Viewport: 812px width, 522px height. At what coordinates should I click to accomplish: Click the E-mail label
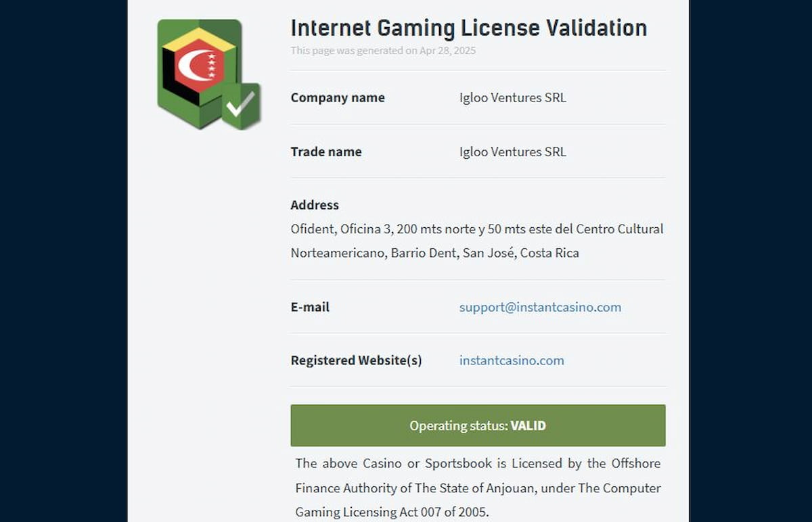click(310, 307)
